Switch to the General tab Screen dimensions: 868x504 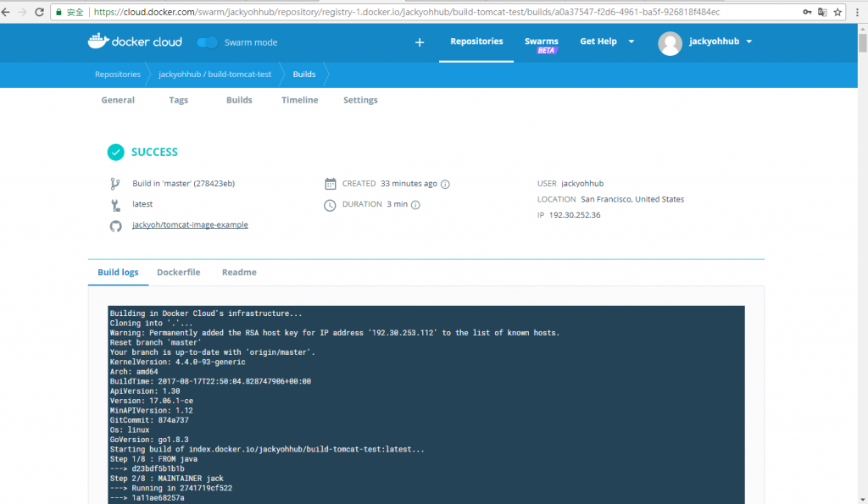coord(118,100)
